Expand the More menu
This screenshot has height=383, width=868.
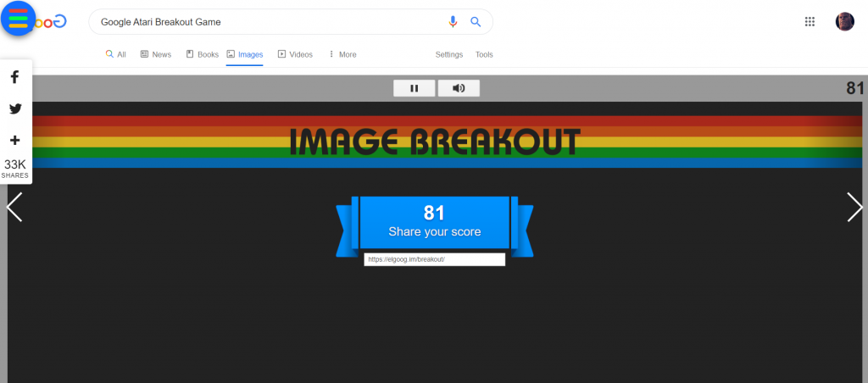(x=342, y=54)
